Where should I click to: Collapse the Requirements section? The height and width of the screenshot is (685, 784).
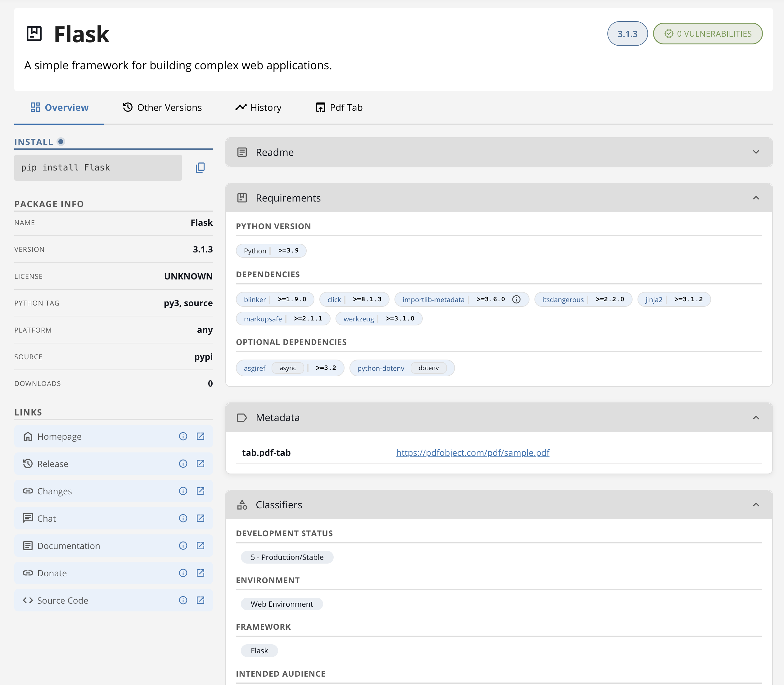(x=756, y=197)
